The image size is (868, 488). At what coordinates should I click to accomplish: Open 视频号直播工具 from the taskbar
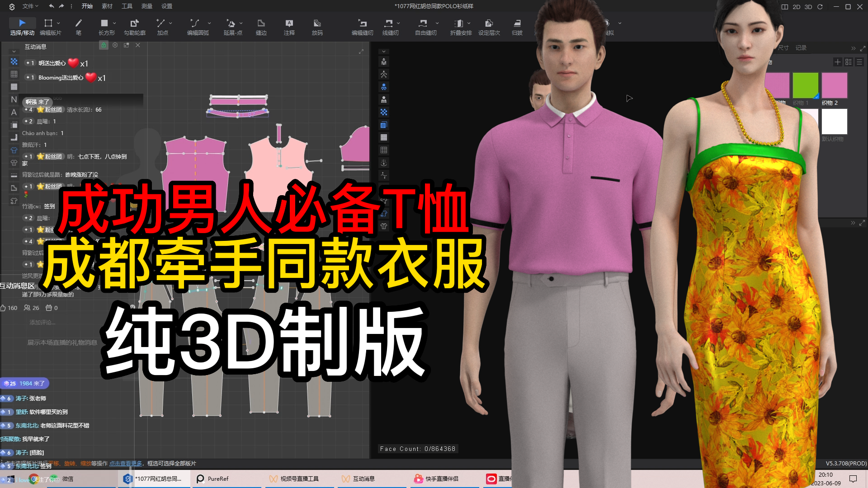coord(299,479)
